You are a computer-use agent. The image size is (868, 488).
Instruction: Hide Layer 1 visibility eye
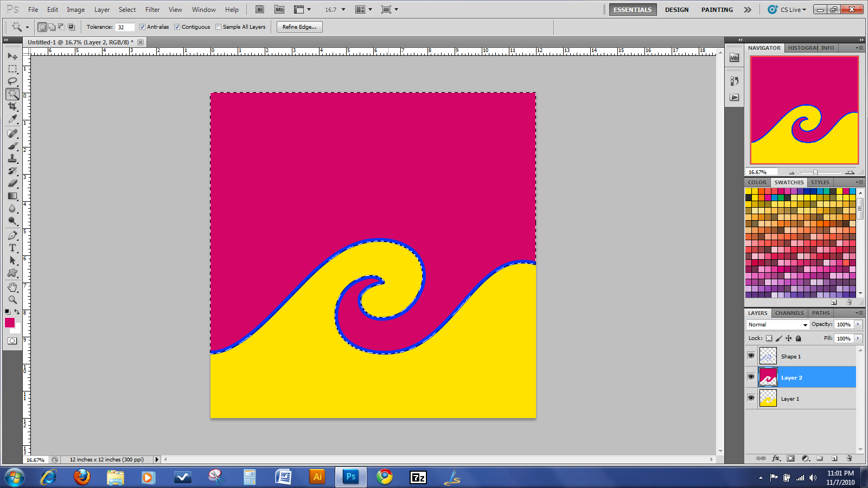751,397
